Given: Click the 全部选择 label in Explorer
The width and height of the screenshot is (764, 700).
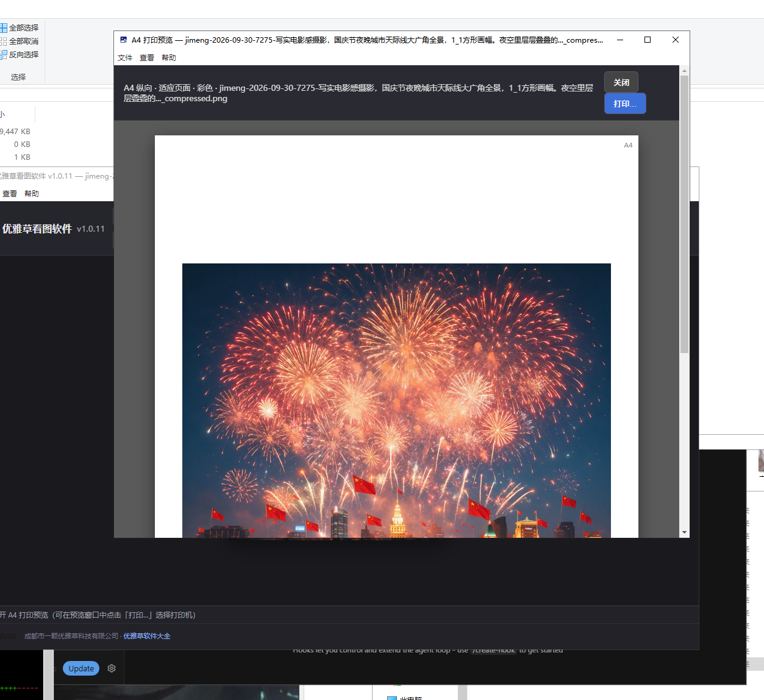Looking at the screenshot, I should [24, 27].
